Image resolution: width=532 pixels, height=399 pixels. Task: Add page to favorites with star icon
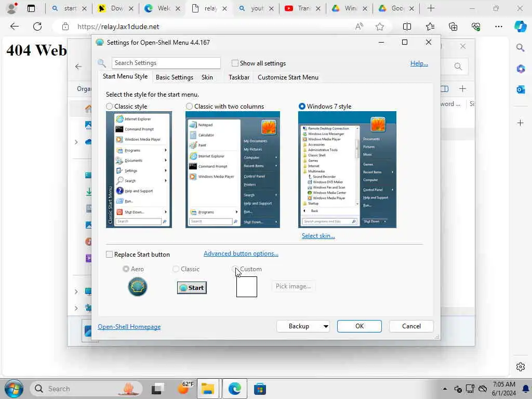[x=380, y=26]
